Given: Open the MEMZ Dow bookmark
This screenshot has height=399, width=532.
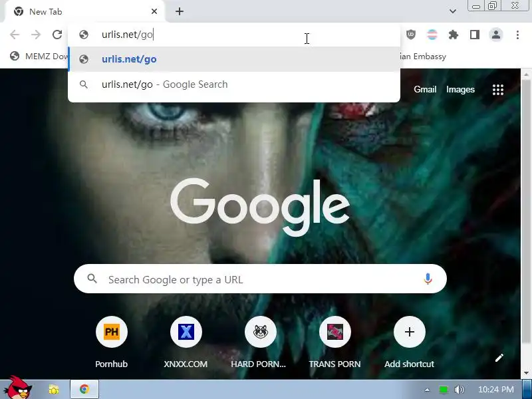Looking at the screenshot, I should point(39,57).
